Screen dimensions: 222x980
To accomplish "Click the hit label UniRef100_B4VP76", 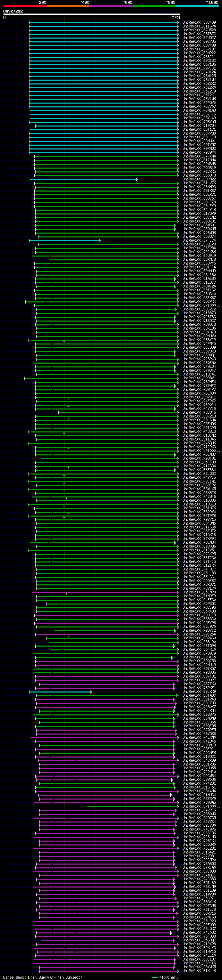I will (199, 810).
